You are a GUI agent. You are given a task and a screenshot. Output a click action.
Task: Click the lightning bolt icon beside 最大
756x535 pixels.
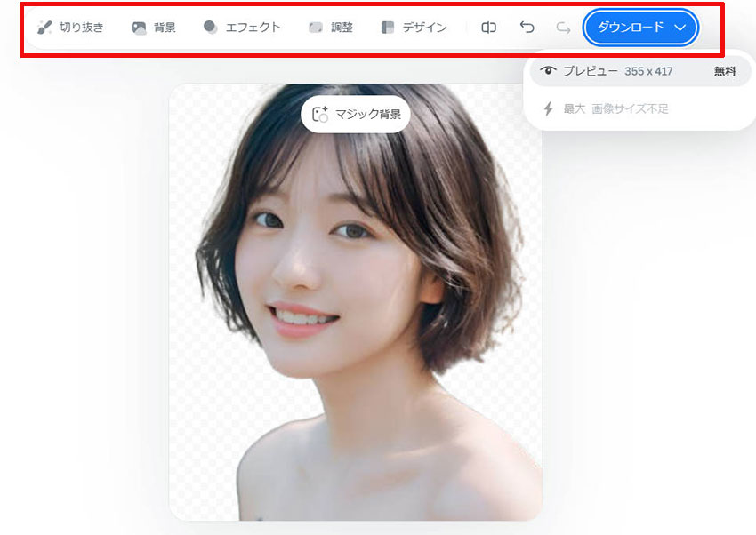tap(549, 108)
